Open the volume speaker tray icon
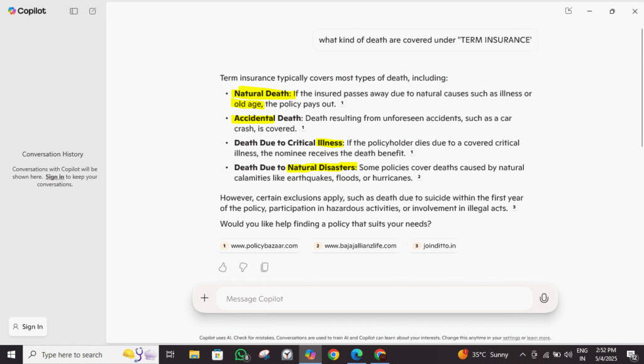Viewport: 644px width, 364px height. pos(569,355)
